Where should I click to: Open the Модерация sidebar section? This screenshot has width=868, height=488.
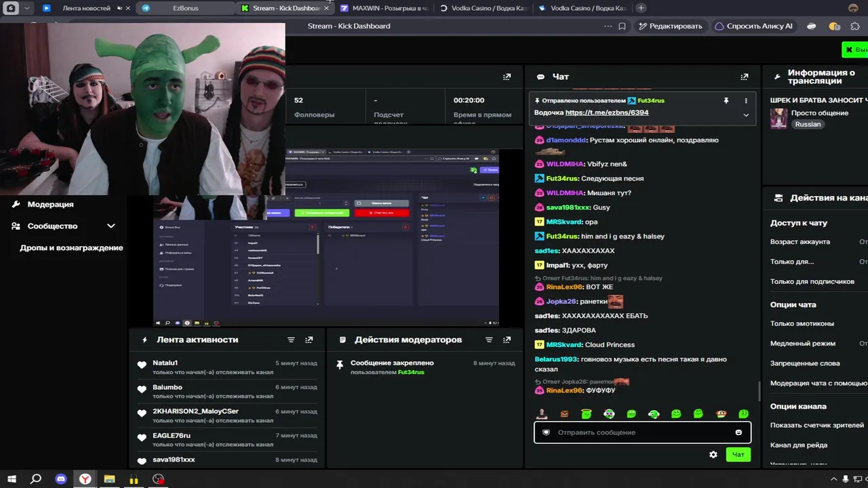[x=50, y=205]
